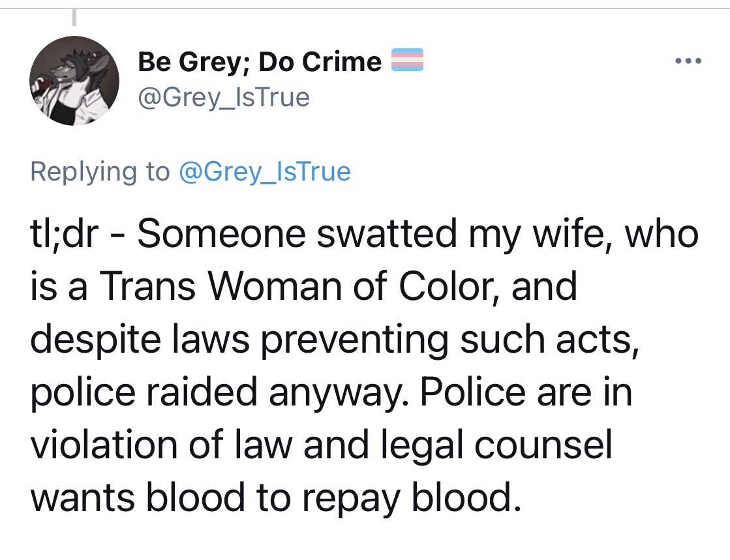This screenshot has width=730, height=560.
Task: Click the despite laws preventing such acts line
Action: [x=335, y=339]
